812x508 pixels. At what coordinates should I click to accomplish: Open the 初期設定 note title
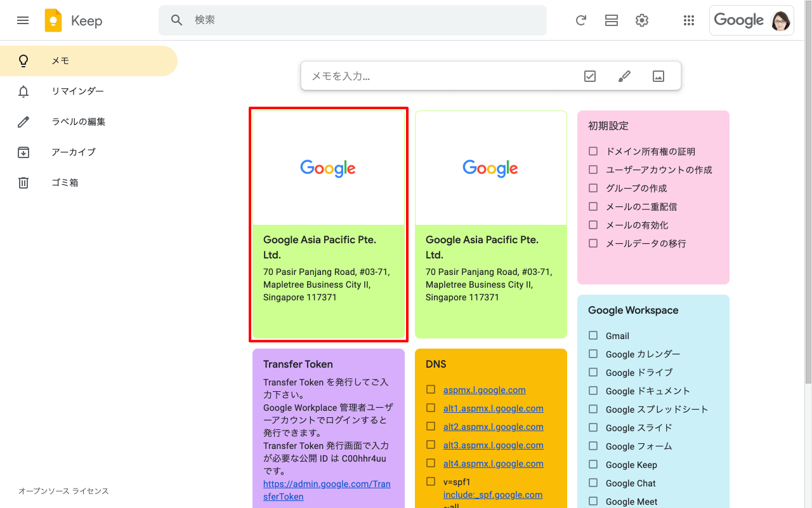(x=608, y=126)
